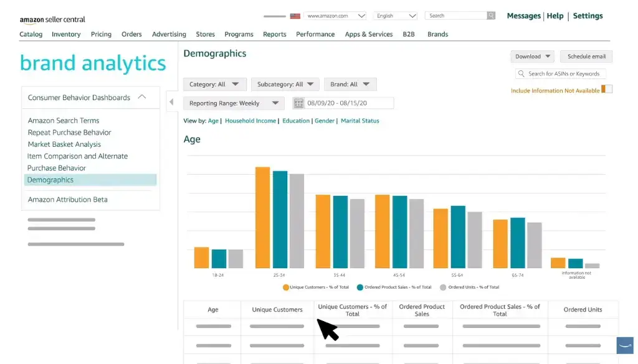Image resolution: width=638 pixels, height=364 pixels.
Task: Click the US flag marketplace icon
Action: coord(295,16)
